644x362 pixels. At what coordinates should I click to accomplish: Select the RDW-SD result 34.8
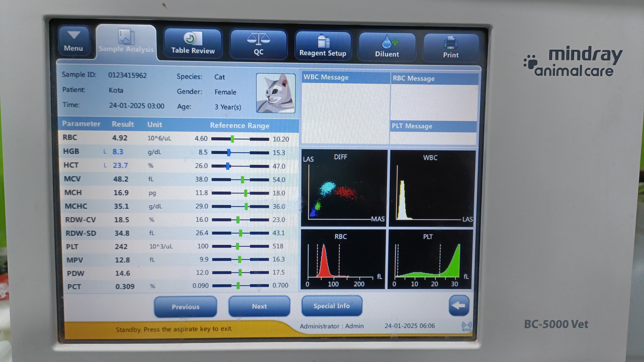pos(122,233)
